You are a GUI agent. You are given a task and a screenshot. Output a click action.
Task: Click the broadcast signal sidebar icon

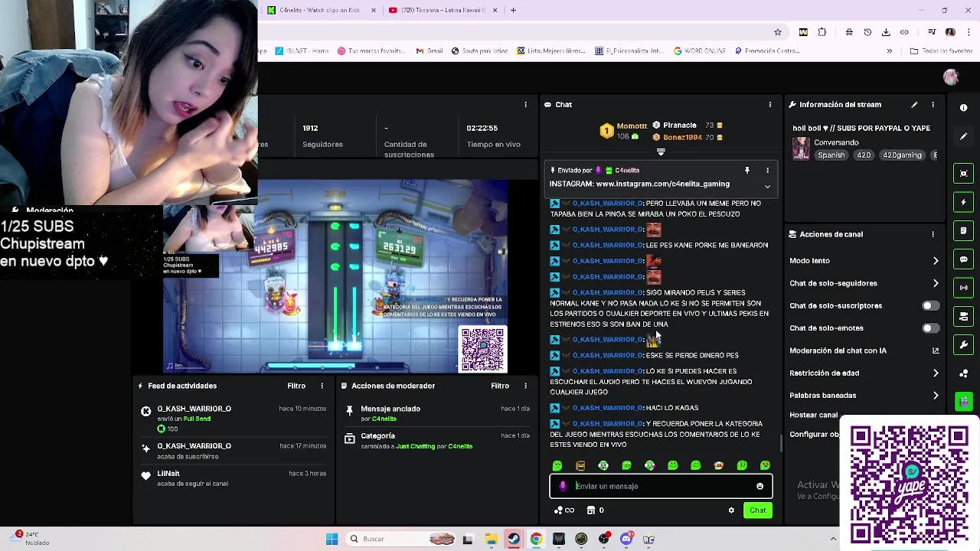pyautogui.click(x=964, y=288)
